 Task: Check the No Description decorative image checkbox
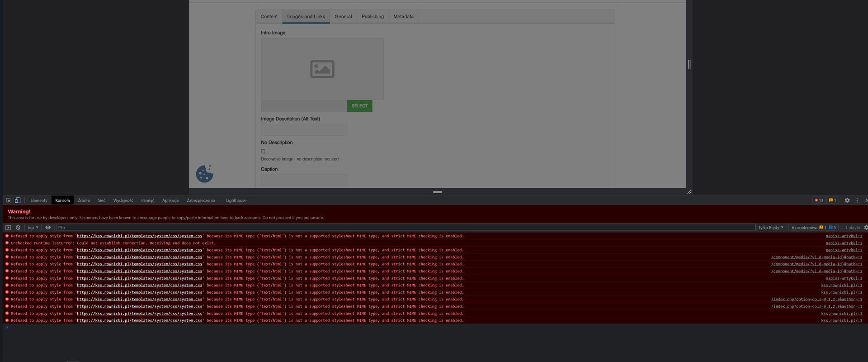(263, 151)
